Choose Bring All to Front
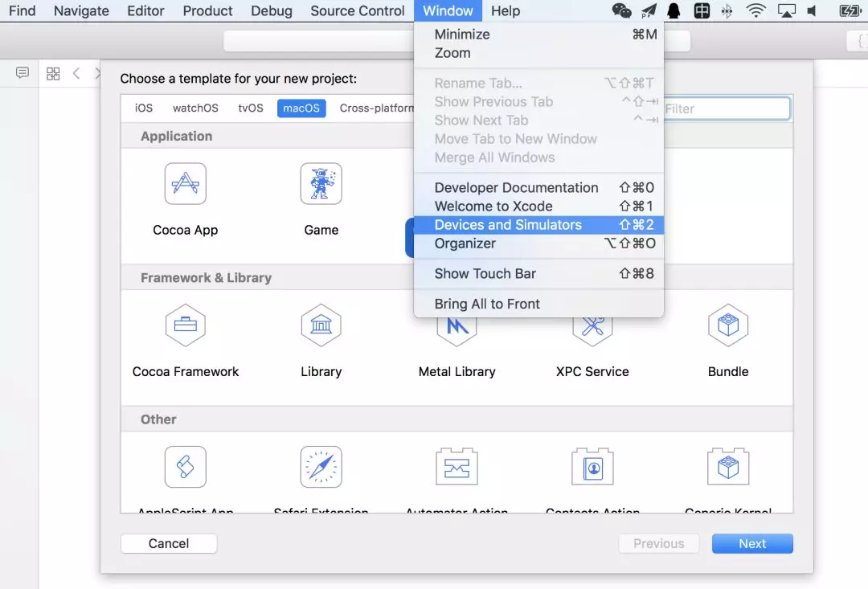868x589 pixels. pyautogui.click(x=538, y=304)
